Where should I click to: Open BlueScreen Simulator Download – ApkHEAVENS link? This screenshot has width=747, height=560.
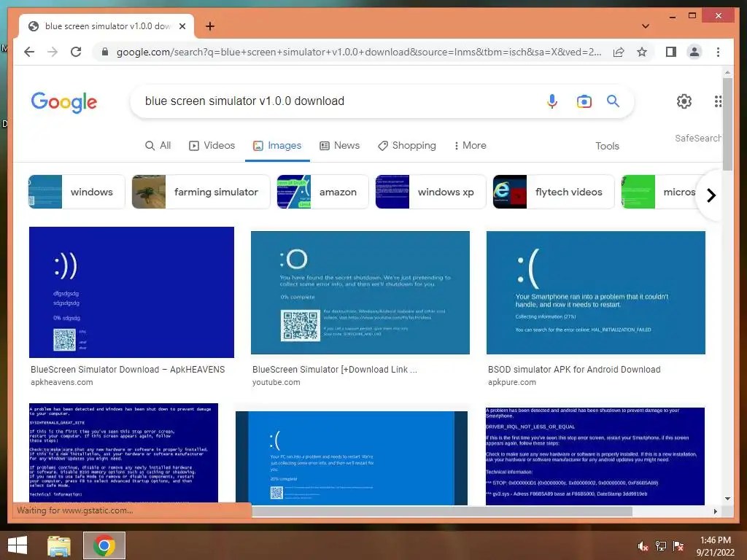[x=128, y=370]
